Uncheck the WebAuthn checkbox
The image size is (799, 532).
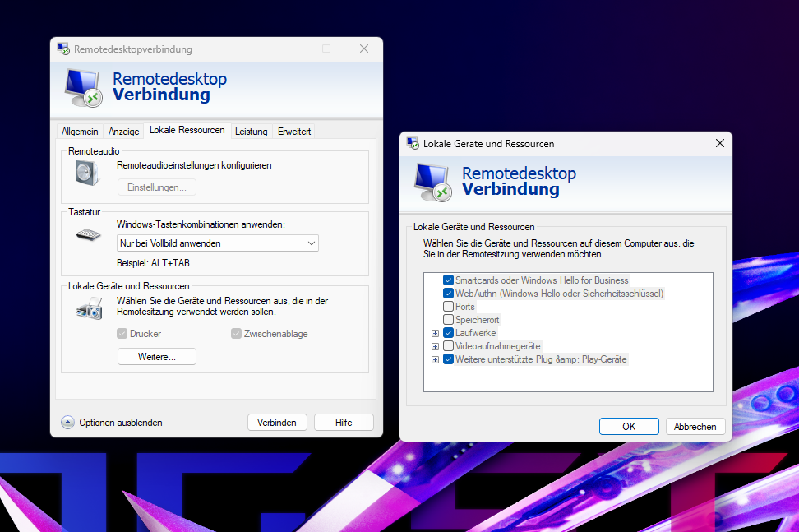(449, 294)
